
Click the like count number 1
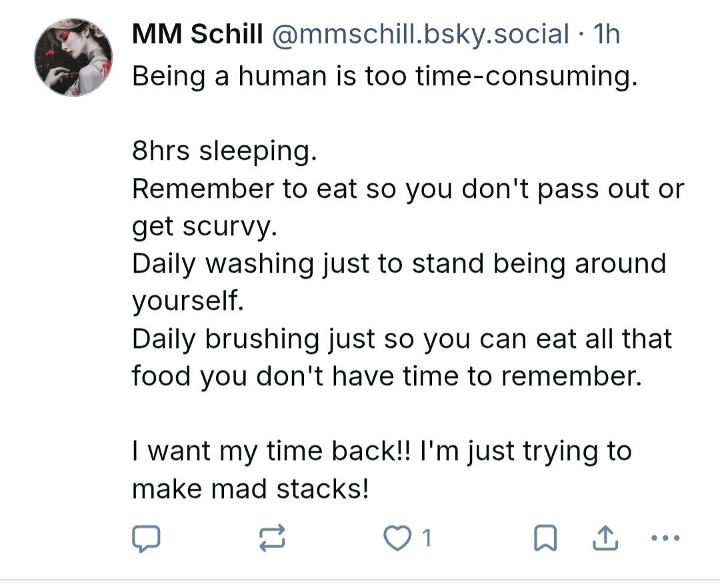[427, 539]
